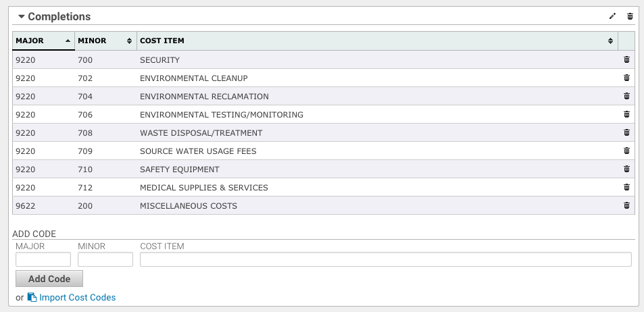Sort table by MAJOR column header
This screenshot has height=312, width=644.
(43, 41)
